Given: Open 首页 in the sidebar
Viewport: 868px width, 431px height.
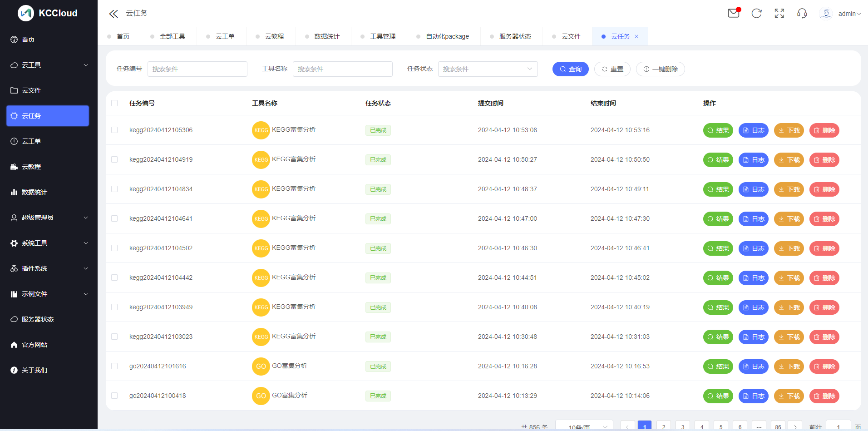Looking at the screenshot, I should tap(48, 40).
